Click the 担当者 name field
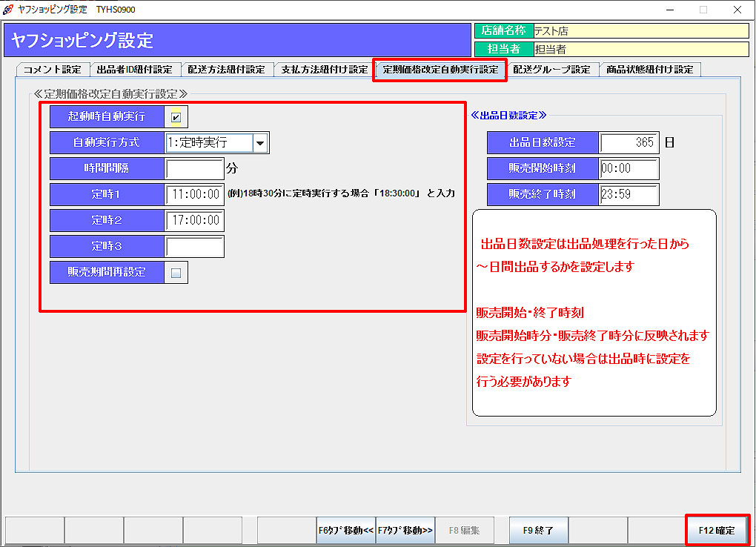Screen dimensions: 756x547 tap(641, 49)
